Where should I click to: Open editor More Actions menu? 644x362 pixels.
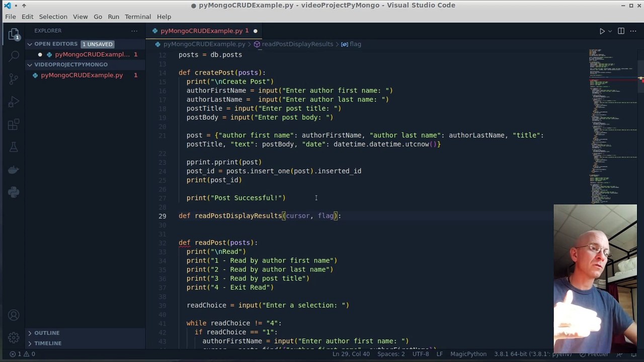(x=633, y=31)
